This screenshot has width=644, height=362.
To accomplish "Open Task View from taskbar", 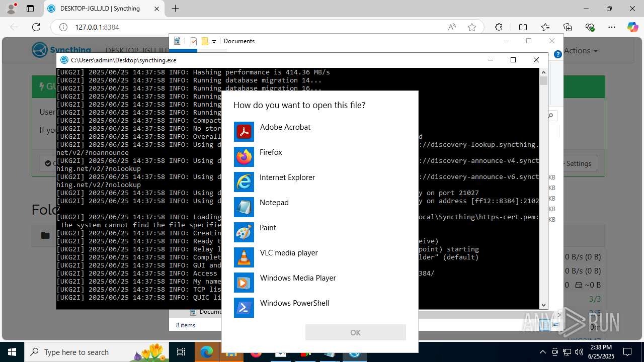I will [181, 352].
